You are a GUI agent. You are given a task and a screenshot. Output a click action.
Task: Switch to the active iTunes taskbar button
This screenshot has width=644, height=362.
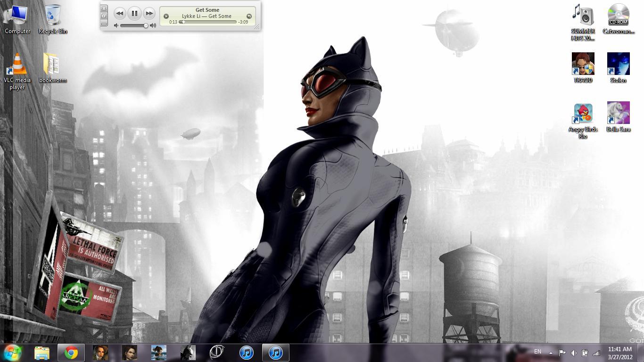[276, 353]
